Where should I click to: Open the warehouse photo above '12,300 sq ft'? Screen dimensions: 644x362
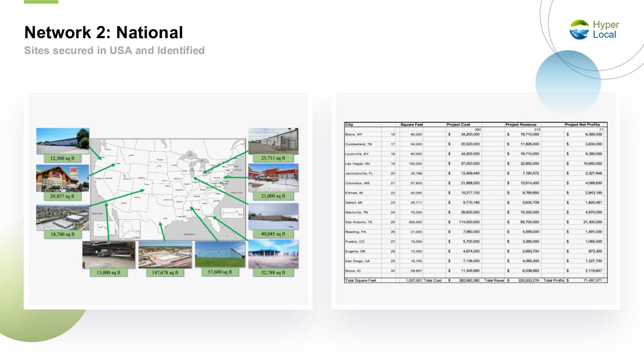pos(63,141)
